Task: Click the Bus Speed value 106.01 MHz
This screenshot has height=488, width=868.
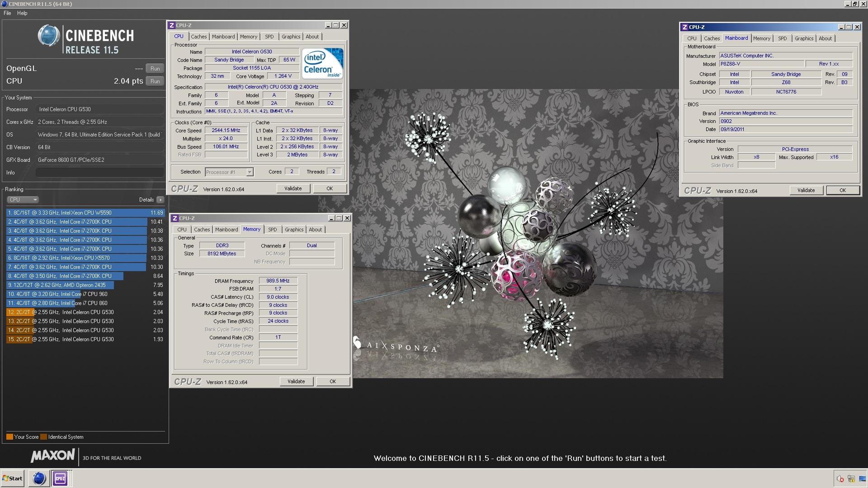Action: click(226, 146)
